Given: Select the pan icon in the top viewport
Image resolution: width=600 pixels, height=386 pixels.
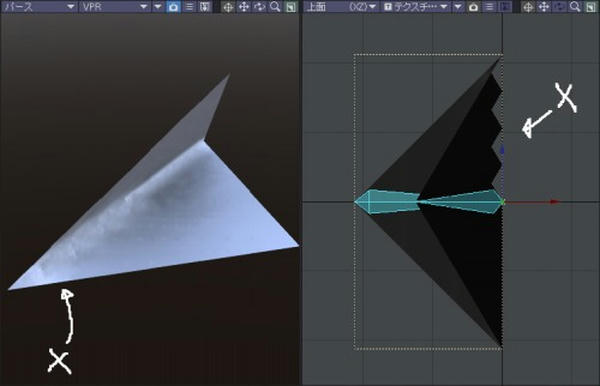Looking at the screenshot, I should tap(544, 7).
